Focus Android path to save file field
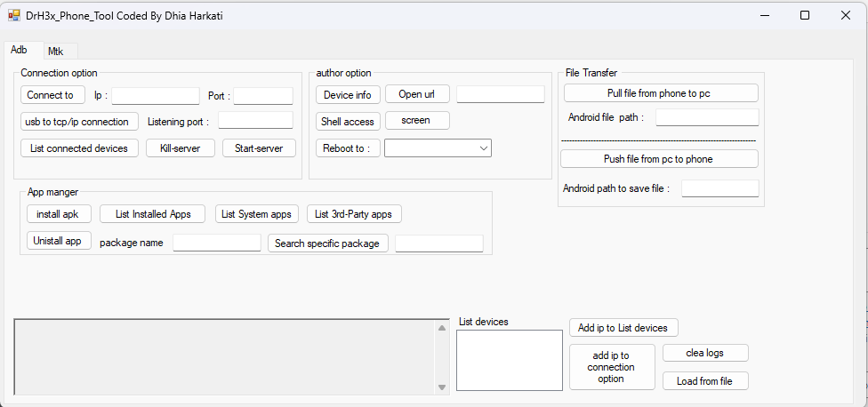Viewport: 868px width, 407px height. (x=720, y=188)
